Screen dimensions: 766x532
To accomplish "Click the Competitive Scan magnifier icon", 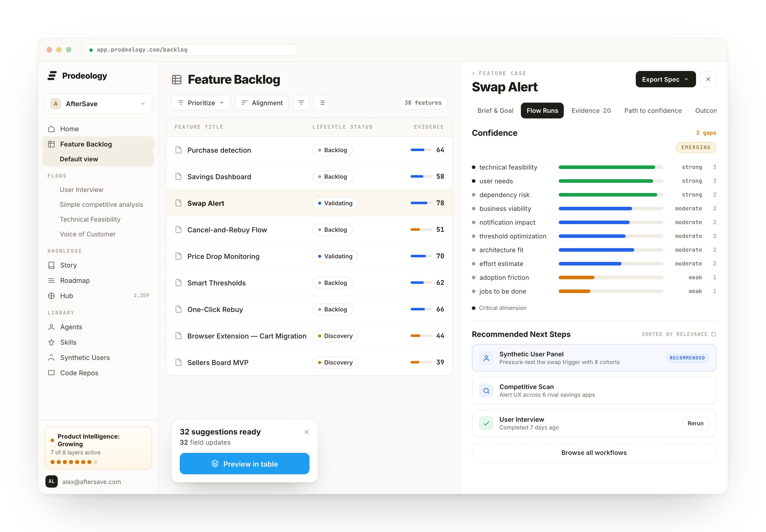I will coord(486,391).
